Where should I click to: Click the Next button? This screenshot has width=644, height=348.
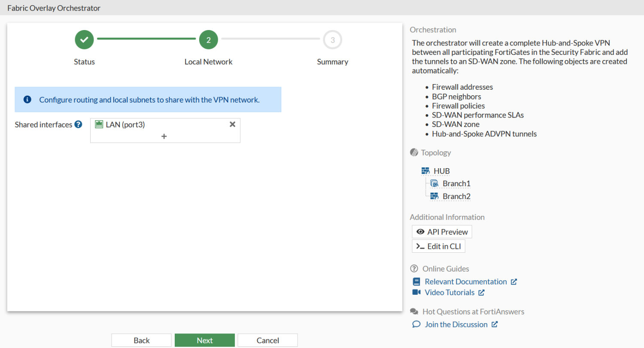coord(204,340)
